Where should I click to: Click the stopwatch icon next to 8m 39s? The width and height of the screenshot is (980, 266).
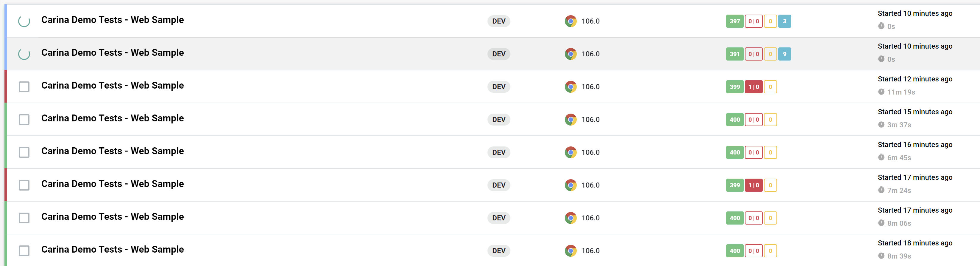pyautogui.click(x=881, y=256)
